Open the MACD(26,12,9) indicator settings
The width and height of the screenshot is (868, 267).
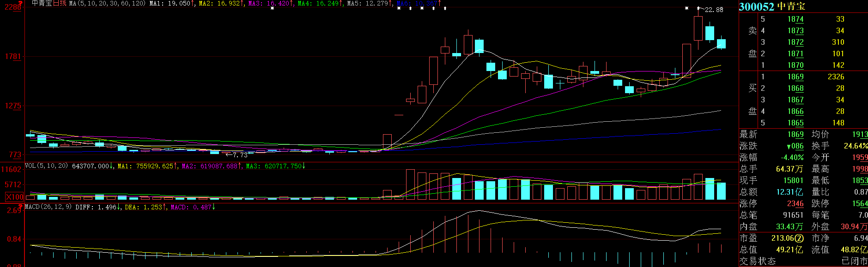[48, 207]
